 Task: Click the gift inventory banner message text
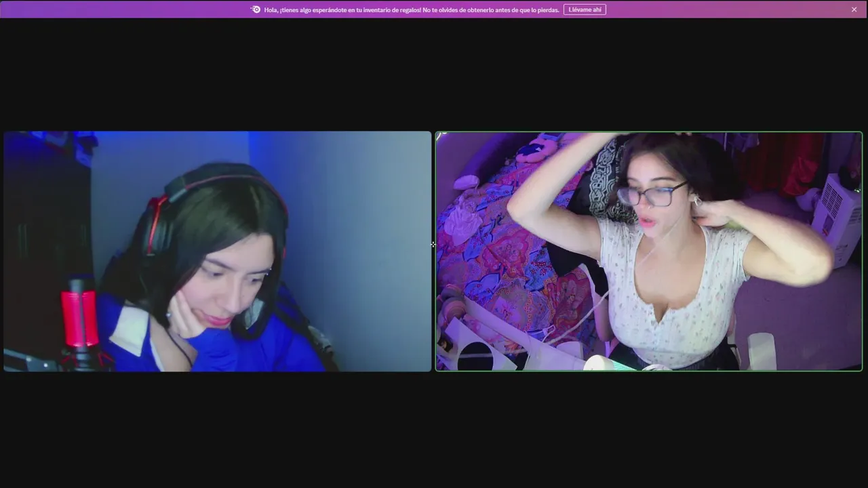tap(412, 9)
